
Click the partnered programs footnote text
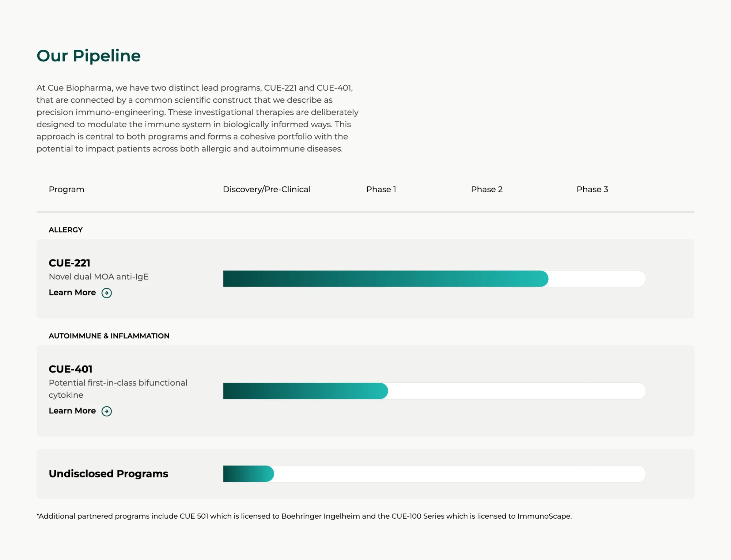304,516
